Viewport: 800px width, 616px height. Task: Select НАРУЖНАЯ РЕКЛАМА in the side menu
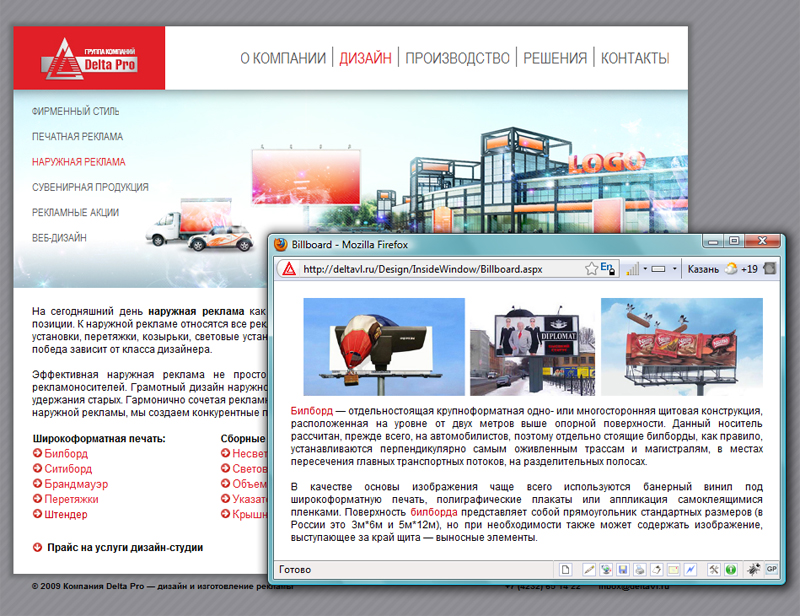point(78,161)
